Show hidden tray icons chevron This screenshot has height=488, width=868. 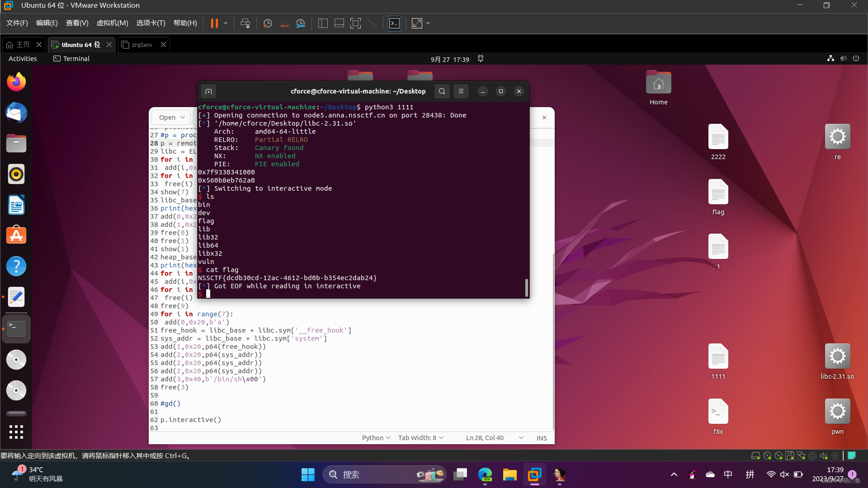(674, 474)
